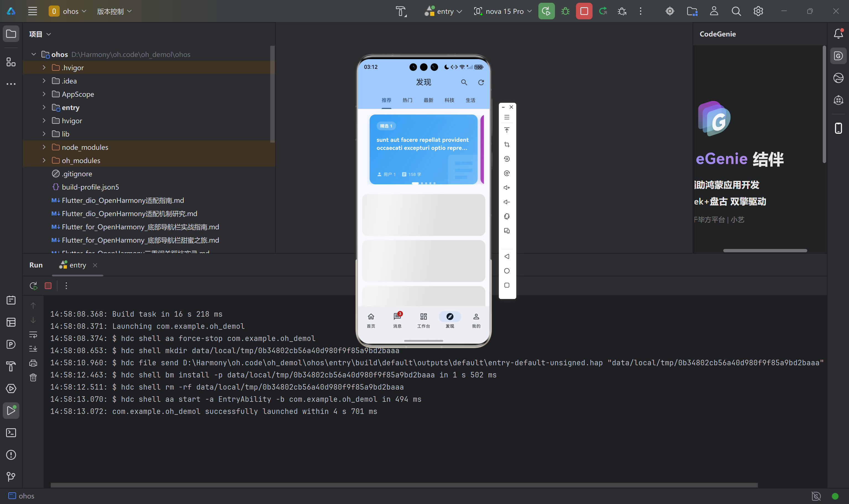Click the featured 精选 1 article card
This screenshot has width=849, height=504.
423,149
